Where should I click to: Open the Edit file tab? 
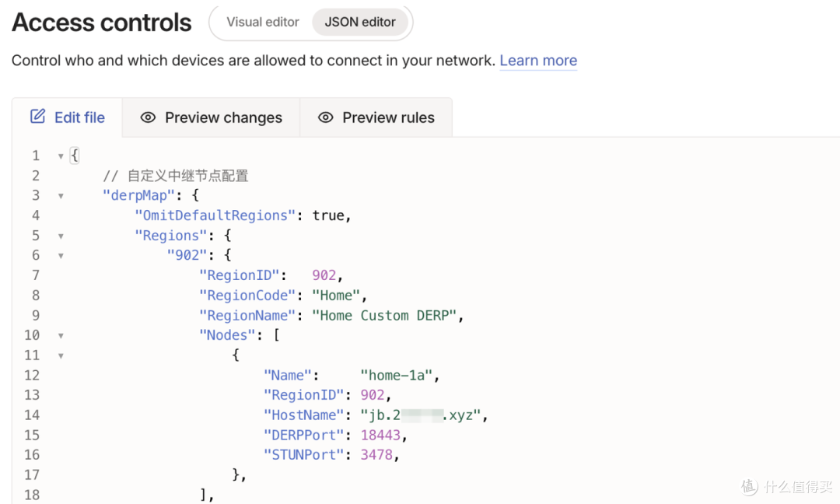point(68,117)
